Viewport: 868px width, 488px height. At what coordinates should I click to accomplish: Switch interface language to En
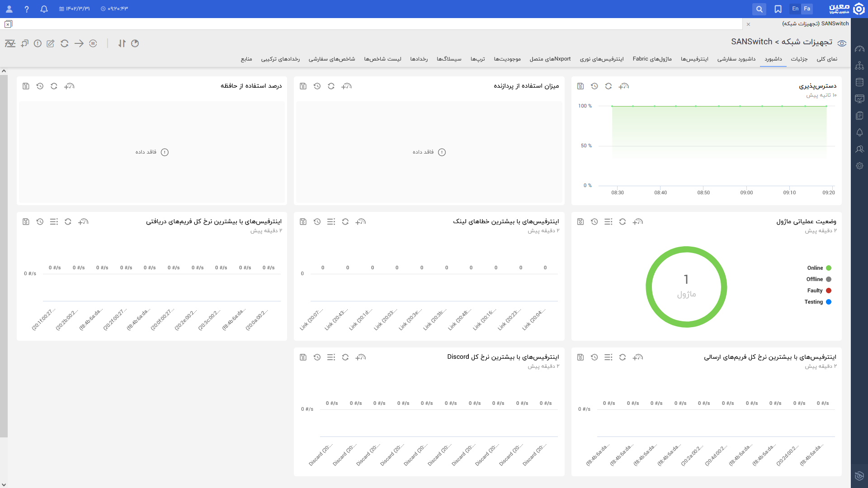pos(795,9)
